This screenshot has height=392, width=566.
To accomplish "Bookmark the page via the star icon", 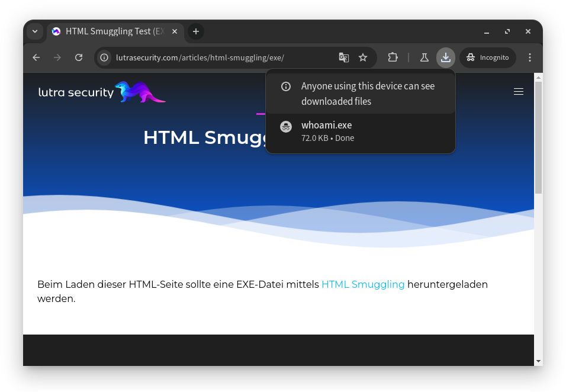I will (x=363, y=57).
